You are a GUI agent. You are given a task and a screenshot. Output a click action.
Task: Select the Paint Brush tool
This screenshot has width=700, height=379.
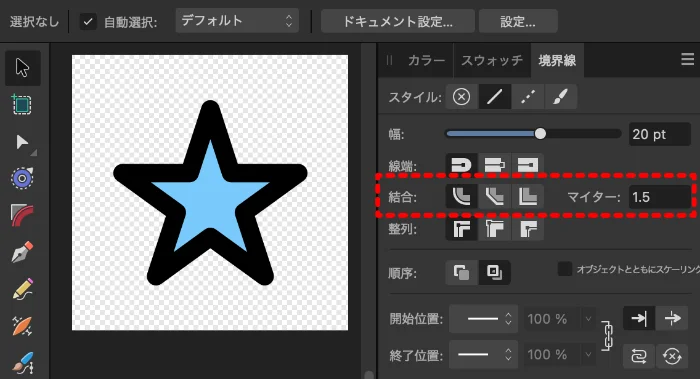[22, 362]
